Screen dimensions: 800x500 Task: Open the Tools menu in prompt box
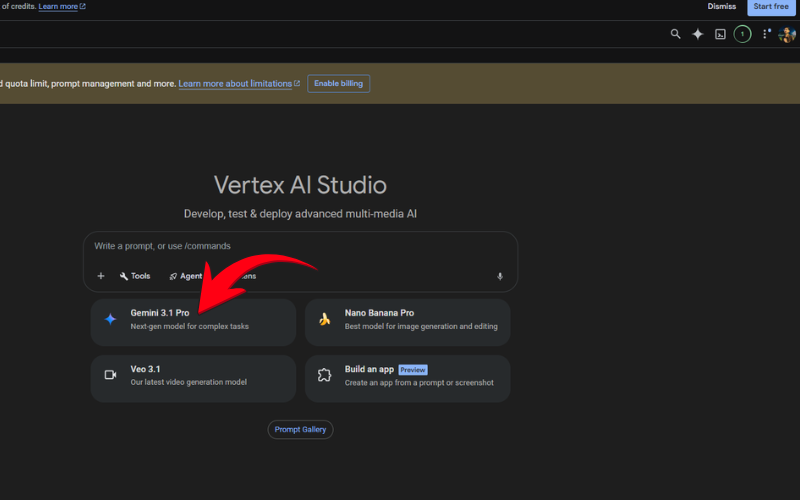tap(135, 276)
